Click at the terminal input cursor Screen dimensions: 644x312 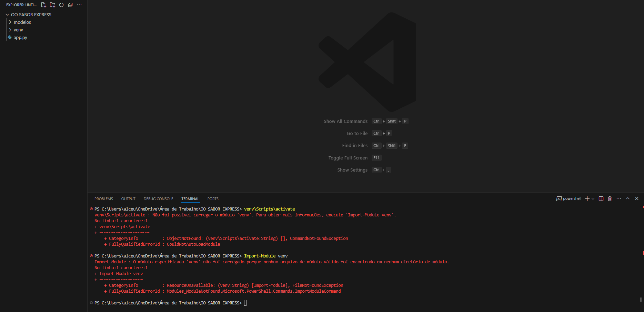click(245, 303)
